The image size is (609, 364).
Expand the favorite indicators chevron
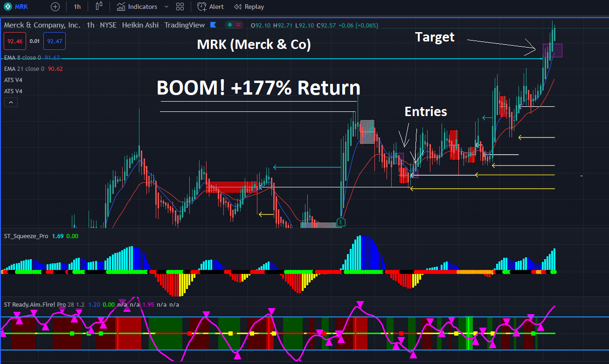tap(167, 7)
